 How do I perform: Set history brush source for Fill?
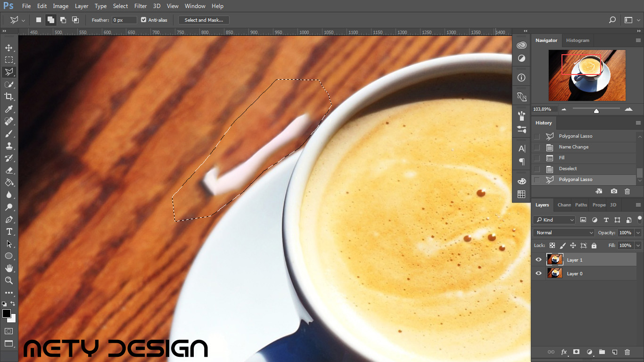tap(537, 158)
